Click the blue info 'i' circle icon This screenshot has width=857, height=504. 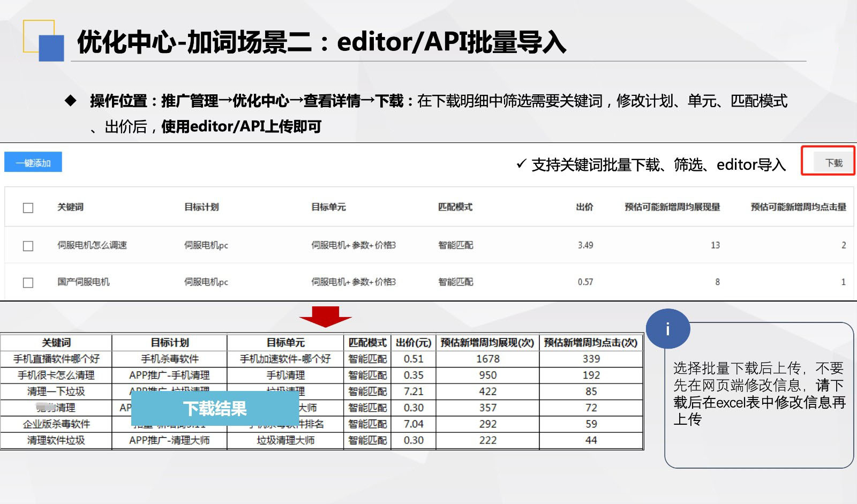667,329
